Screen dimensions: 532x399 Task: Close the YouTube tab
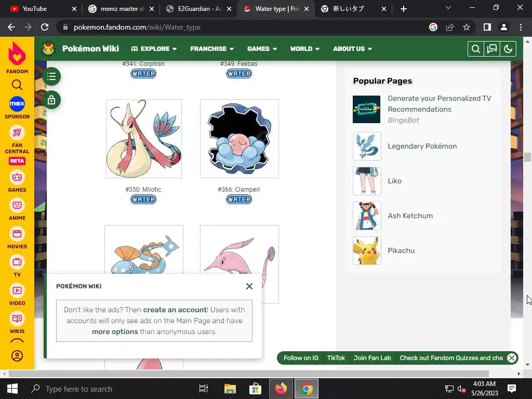pyautogui.click(x=74, y=9)
